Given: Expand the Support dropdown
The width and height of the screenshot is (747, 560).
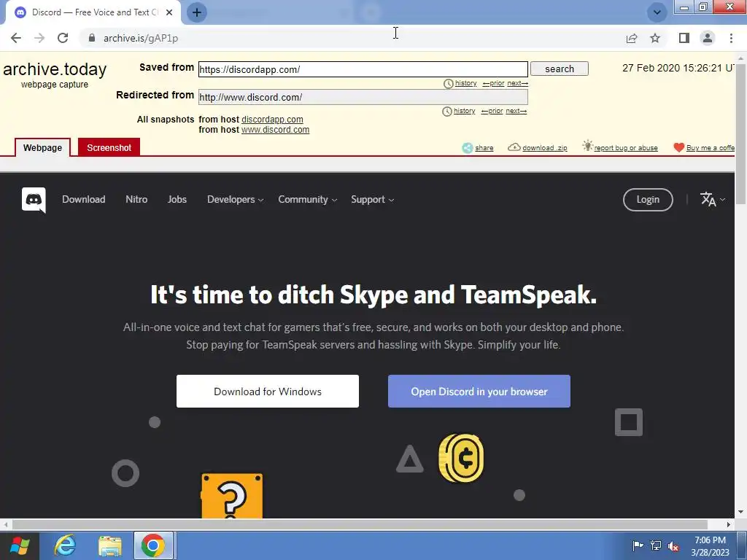Looking at the screenshot, I should (x=373, y=200).
